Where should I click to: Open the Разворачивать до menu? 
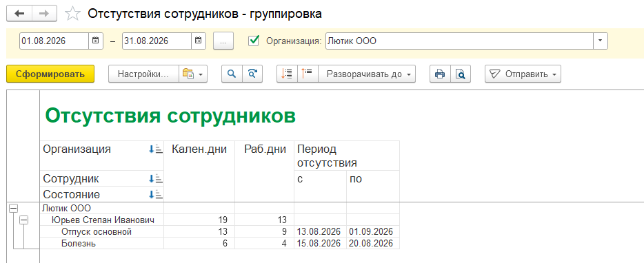click(367, 74)
